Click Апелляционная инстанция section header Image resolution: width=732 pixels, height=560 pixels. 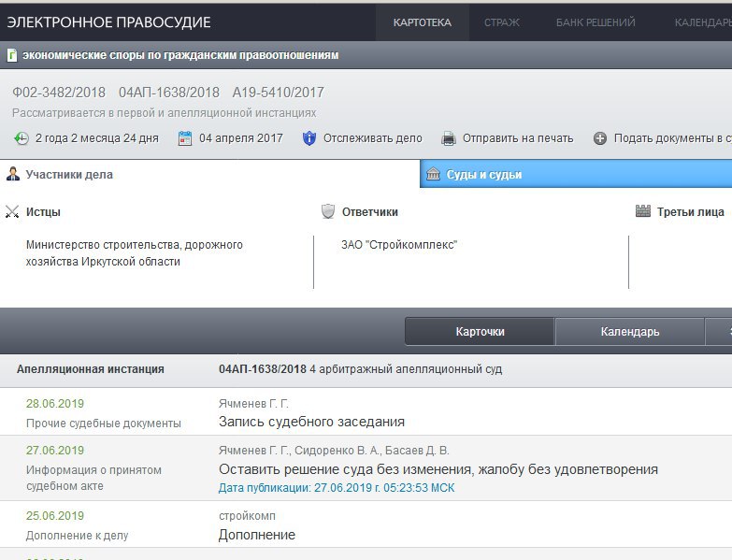click(91, 369)
